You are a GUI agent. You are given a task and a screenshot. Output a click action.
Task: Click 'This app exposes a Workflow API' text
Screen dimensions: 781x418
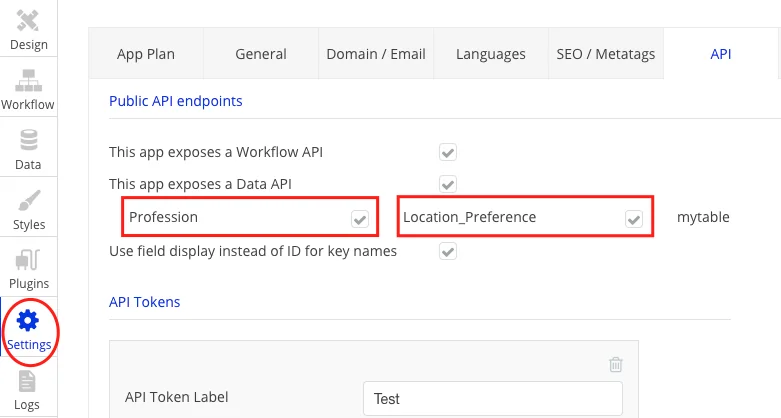click(216, 152)
